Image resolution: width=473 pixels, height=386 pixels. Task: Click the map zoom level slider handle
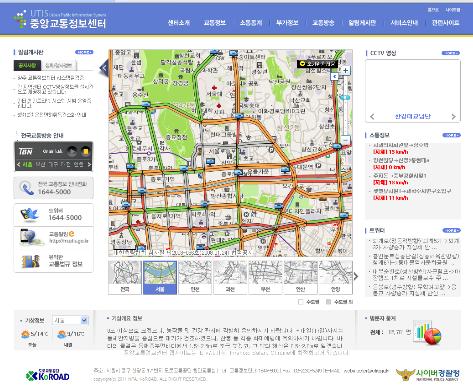click(345, 98)
